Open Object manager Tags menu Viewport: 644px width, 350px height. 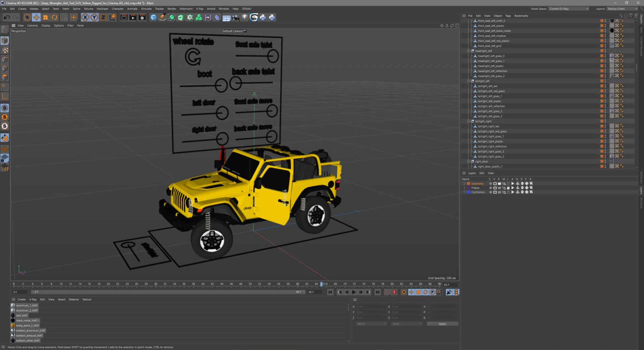click(x=508, y=16)
